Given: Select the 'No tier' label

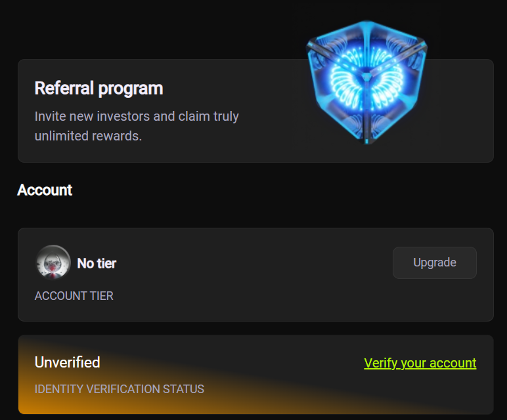Looking at the screenshot, I should coord(97,263).
